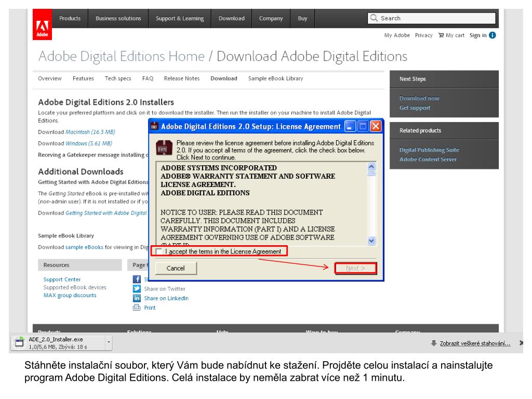Minimize the setup dialog window

[350, 127]
